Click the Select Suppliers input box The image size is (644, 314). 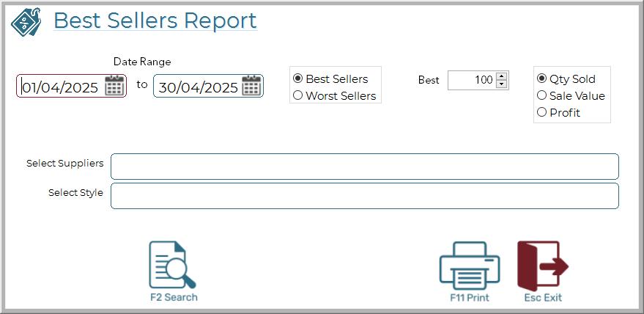point(365,167)
